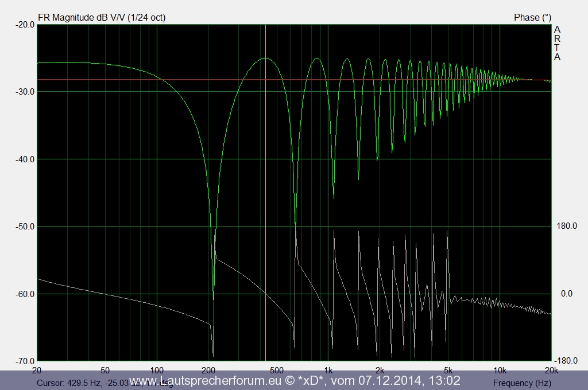Click the vertical ARTA logo text
The image size is (588, 390).
point(557,43)
